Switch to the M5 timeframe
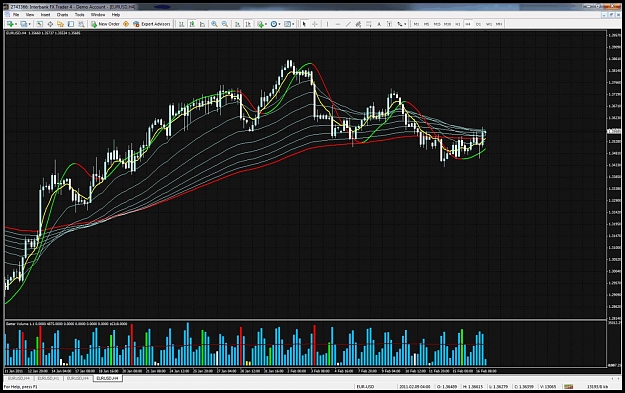This screenshot has height=393, width=625. (426, 24)
